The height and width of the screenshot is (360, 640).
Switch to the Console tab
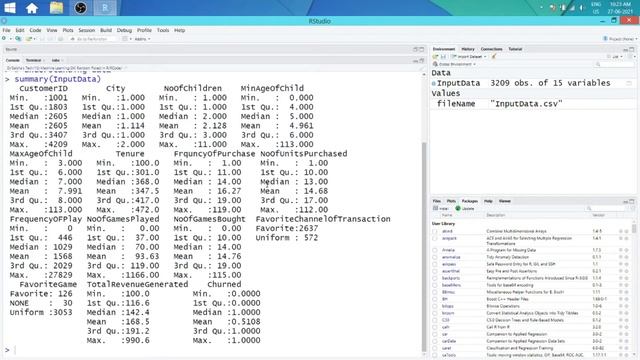(13, 60)
